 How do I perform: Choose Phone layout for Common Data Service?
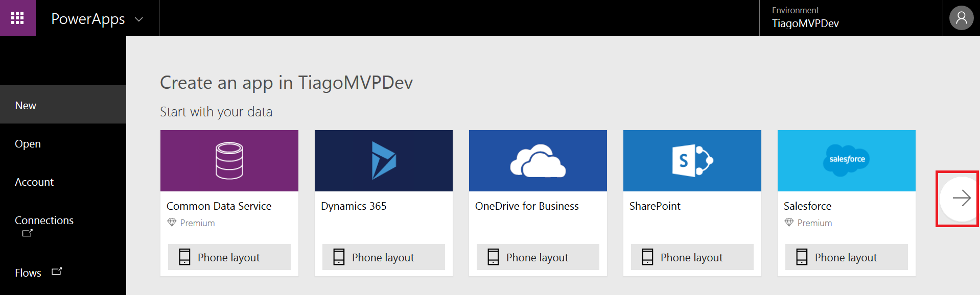[229, 257]
